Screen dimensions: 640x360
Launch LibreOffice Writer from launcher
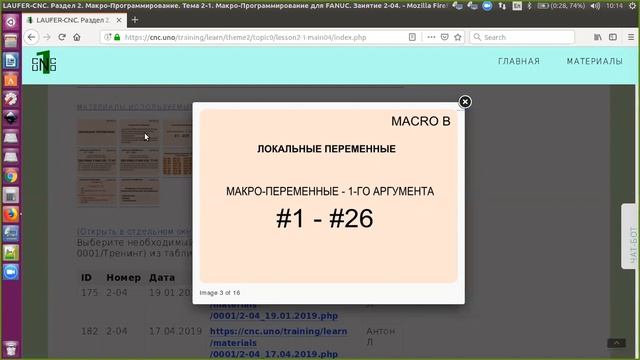click(11, 60)
